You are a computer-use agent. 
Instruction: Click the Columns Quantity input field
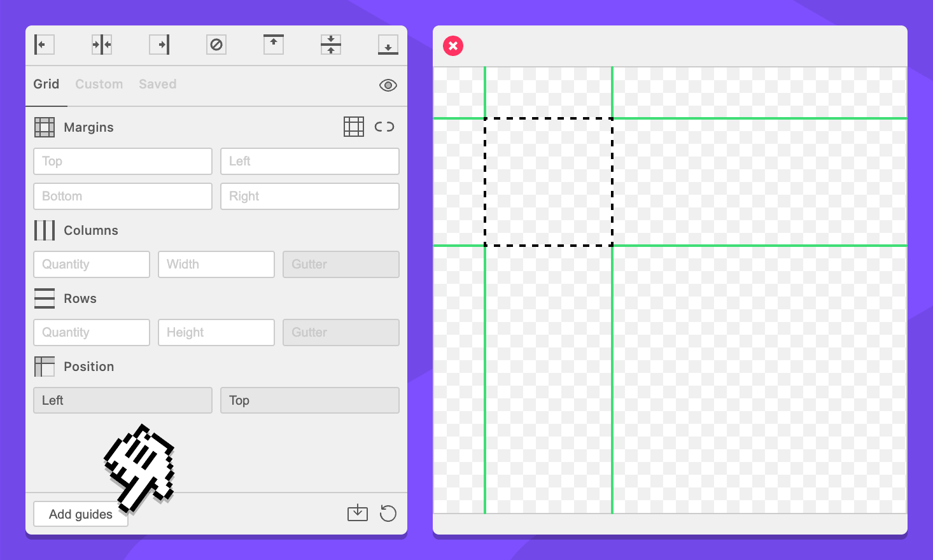tap(92, 265)
